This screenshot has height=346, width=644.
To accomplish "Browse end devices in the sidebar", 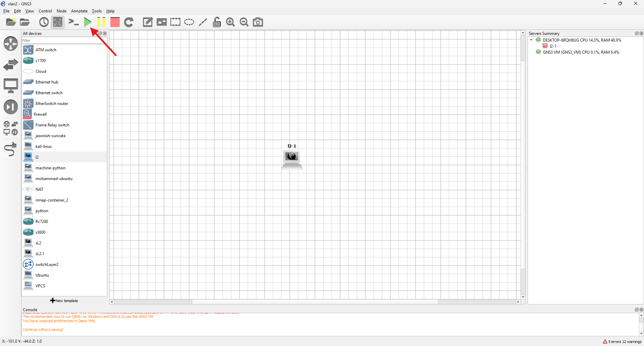I will tap(11, 86).
